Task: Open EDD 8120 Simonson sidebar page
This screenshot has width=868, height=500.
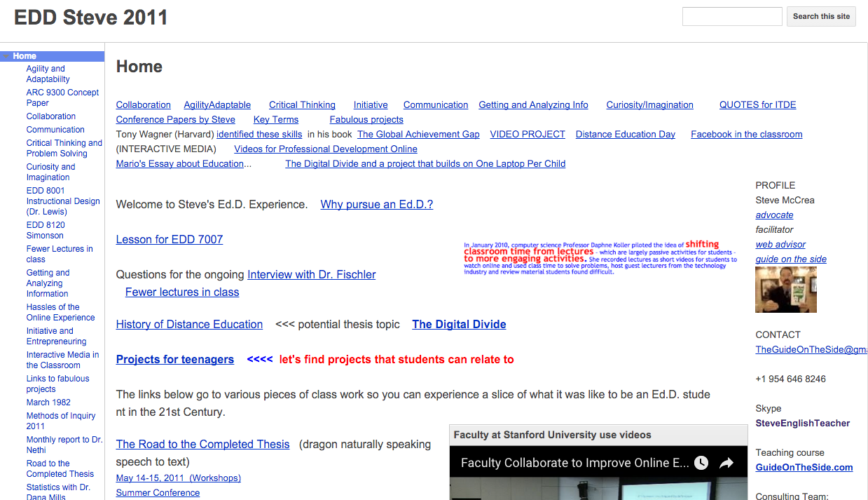Action: pos(46,230)
